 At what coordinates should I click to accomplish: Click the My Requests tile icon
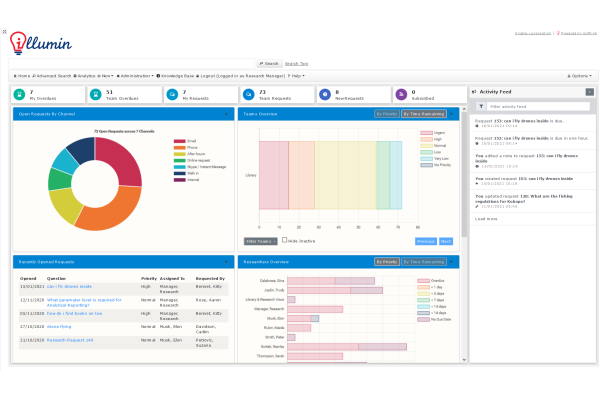[x=172, y=94]
